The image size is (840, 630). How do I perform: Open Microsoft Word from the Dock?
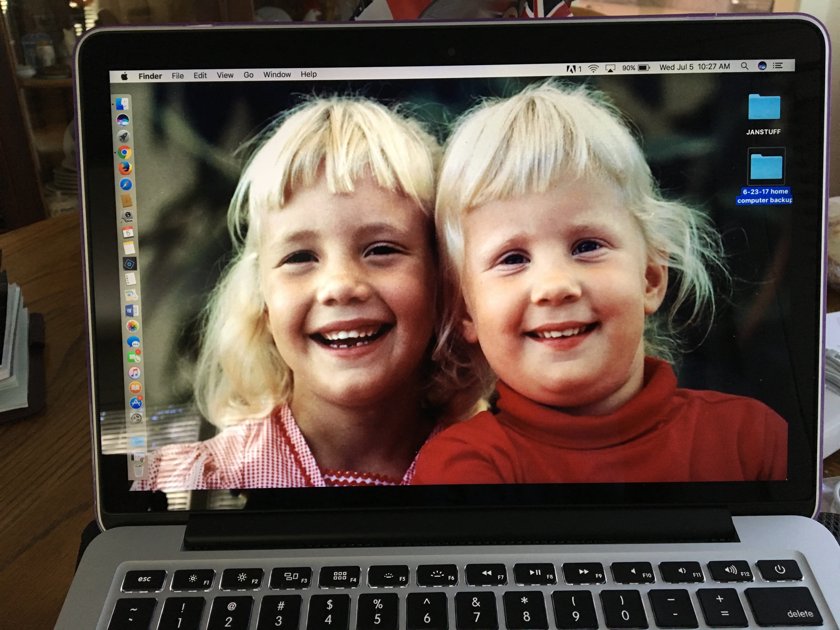132,311
